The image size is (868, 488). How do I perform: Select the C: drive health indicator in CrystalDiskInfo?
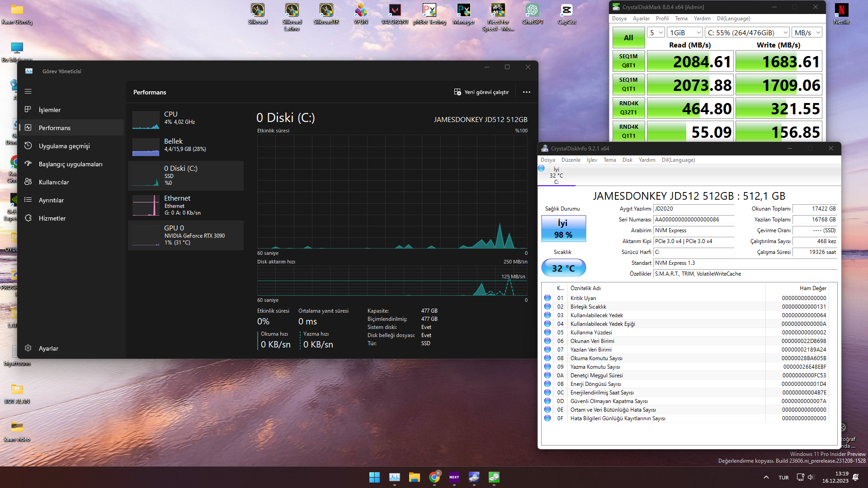(556, 175)
